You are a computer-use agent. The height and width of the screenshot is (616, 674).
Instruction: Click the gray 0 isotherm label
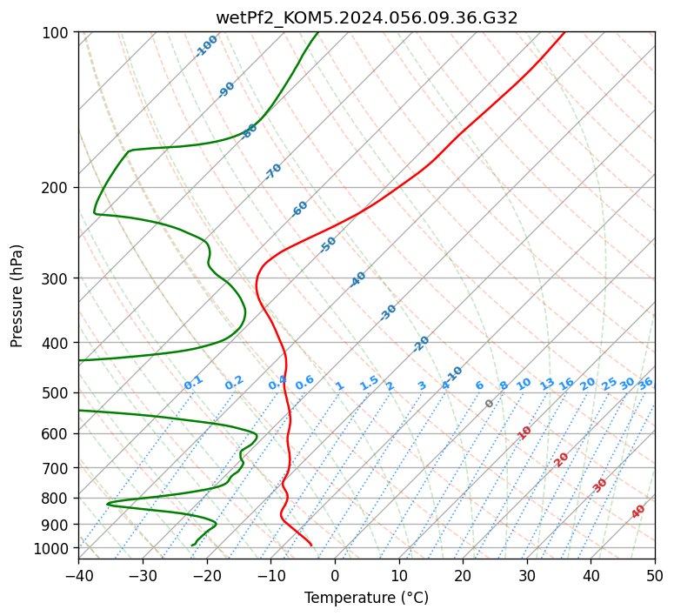(x=489, y=404)
